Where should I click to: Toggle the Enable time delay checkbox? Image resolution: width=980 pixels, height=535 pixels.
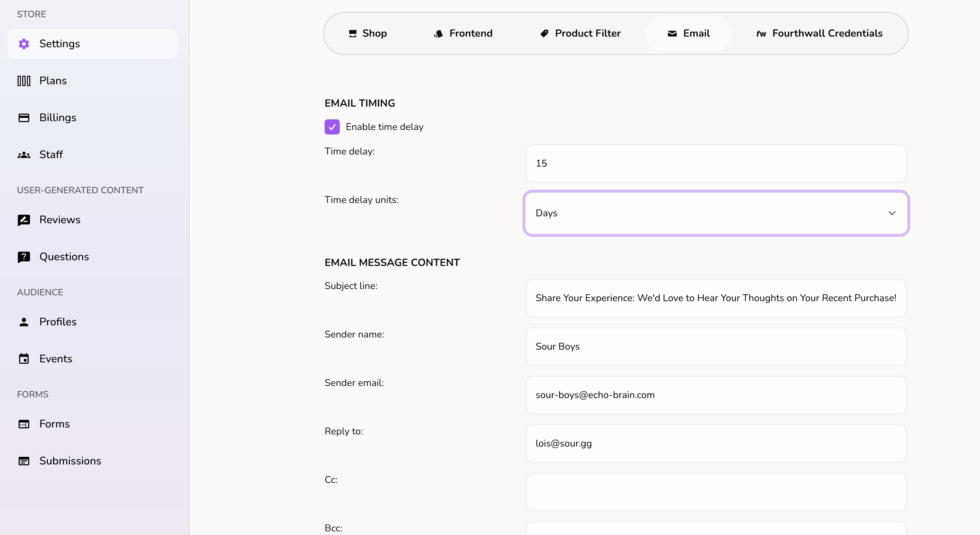tap(332, 127)
